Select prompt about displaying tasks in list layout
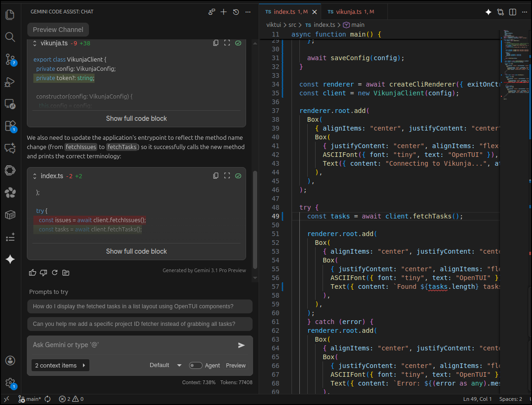 pyautogui.click(x=140, y=306)
